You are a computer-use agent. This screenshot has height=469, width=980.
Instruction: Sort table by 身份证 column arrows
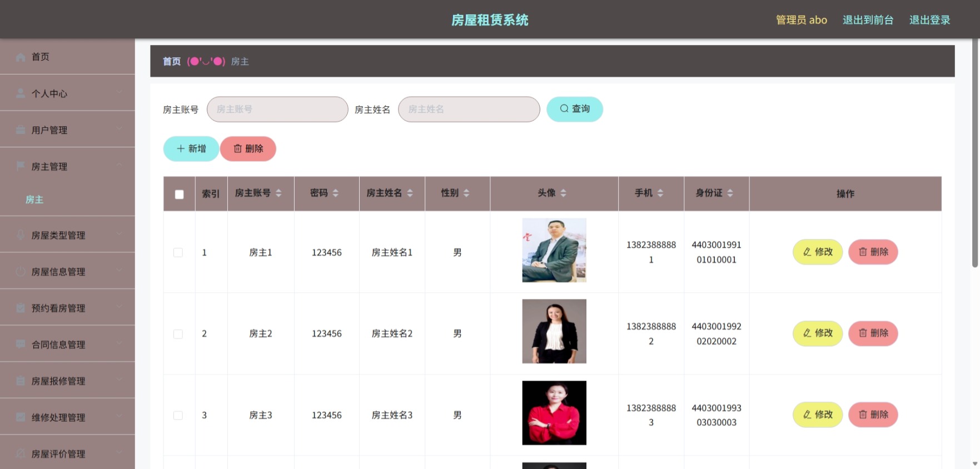click(x=730, y=193)
